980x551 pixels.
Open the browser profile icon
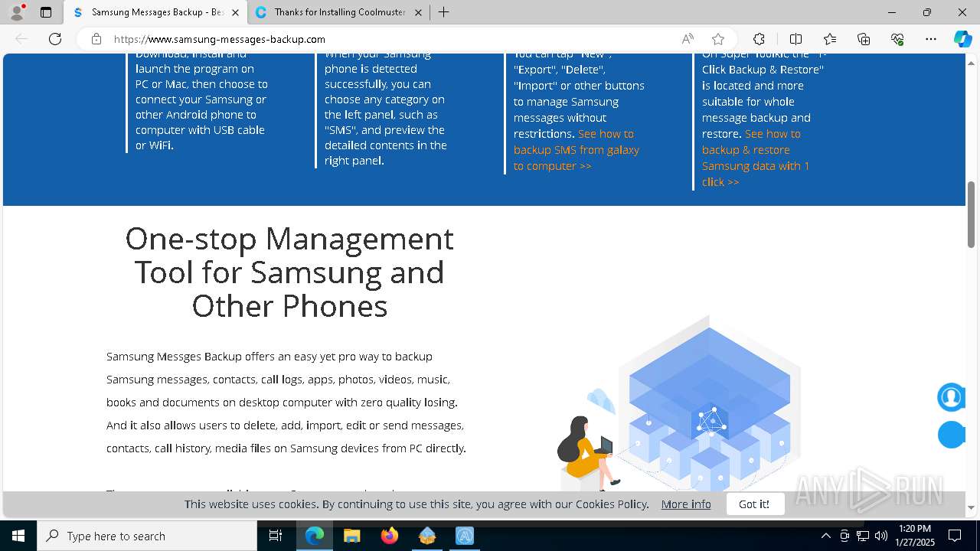[x=17, y=12]
